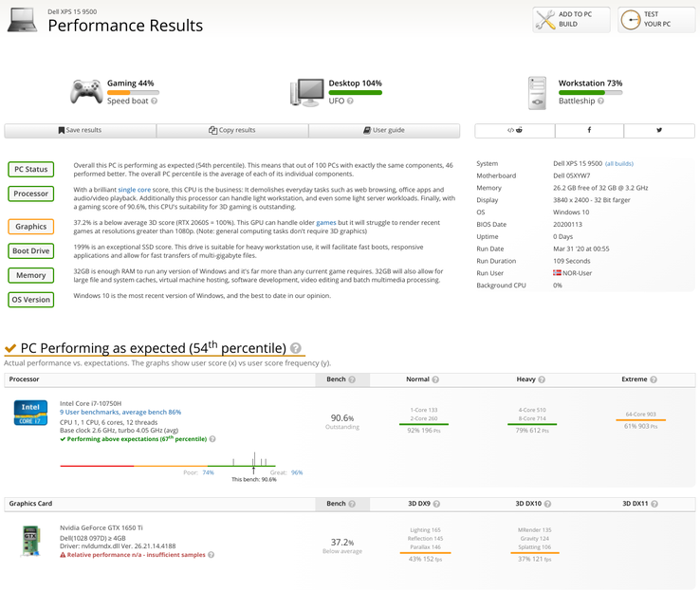This screenshot has width=700, height=591.
Task: Share results on Twitter
Action: pos(659,130)
